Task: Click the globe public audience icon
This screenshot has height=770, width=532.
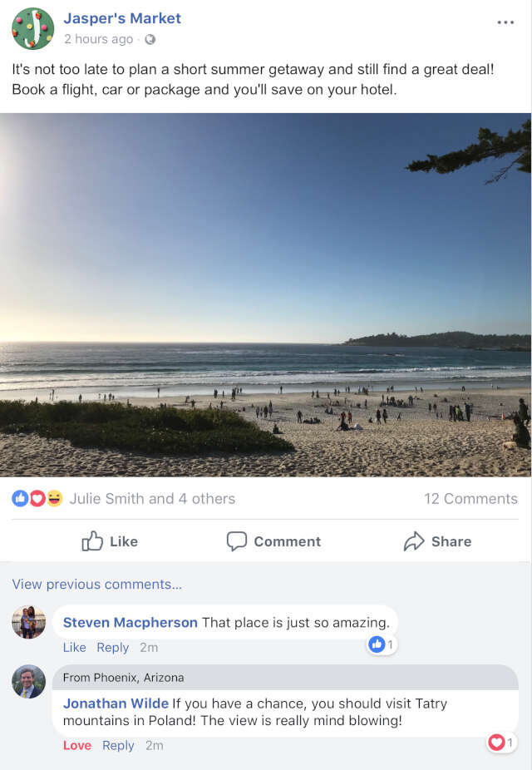Action: 150,39
